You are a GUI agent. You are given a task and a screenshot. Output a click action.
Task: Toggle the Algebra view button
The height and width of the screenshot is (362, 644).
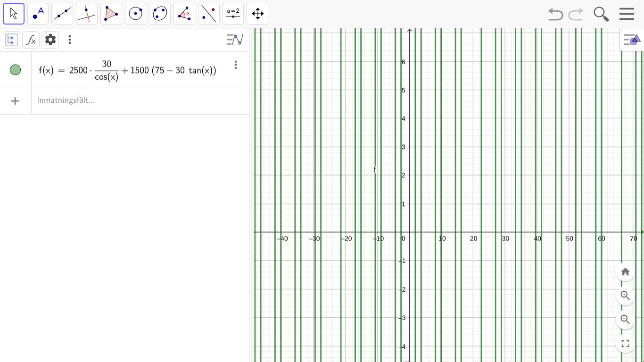click(x=11, y=40)
